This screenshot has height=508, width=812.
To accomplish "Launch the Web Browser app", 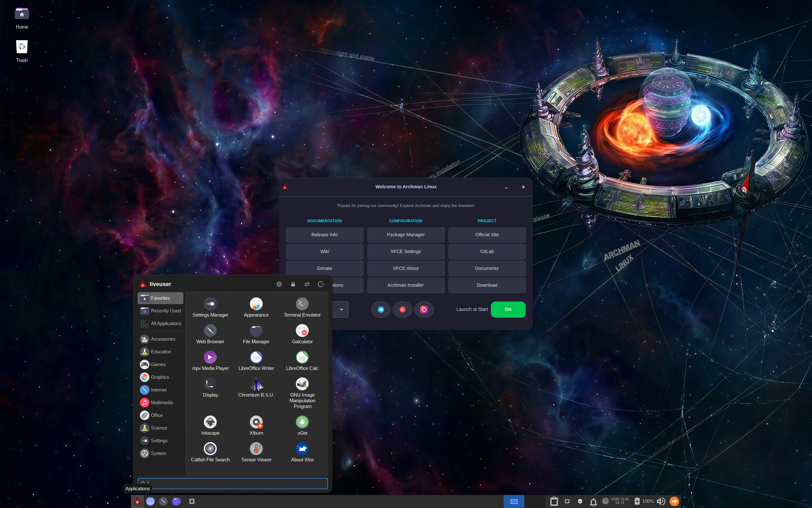I will coord(210,334).
